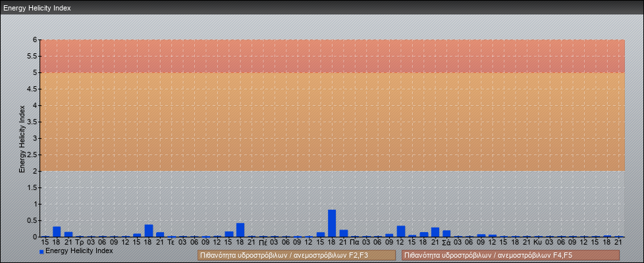644x263 pixels.
Task: Toggle the Energy Helicity Index legend label
Action: [79, 251]
